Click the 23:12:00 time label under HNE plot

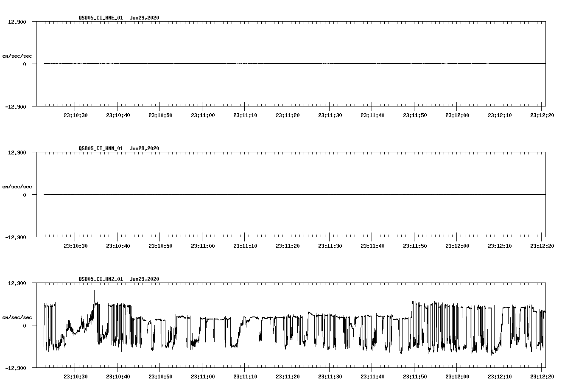[x=457, y=115]
